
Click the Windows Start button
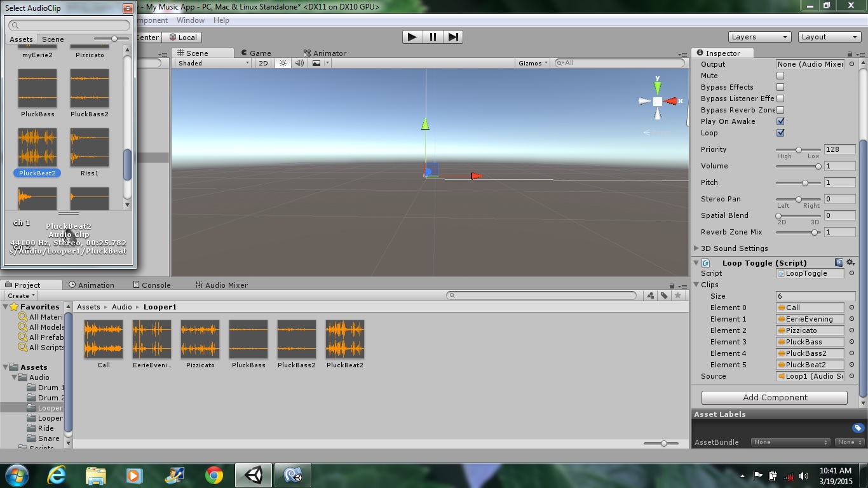17,475
